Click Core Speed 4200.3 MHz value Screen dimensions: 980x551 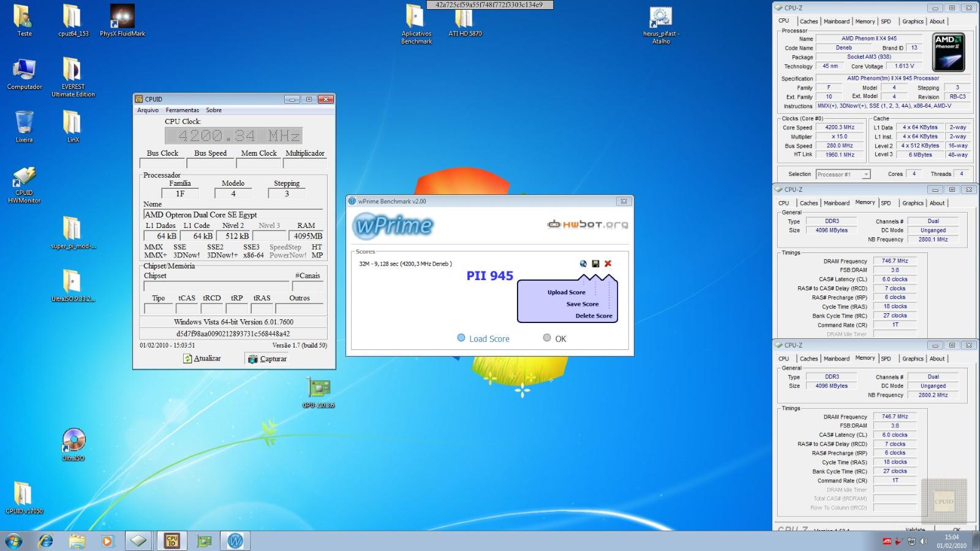point(839,127)
